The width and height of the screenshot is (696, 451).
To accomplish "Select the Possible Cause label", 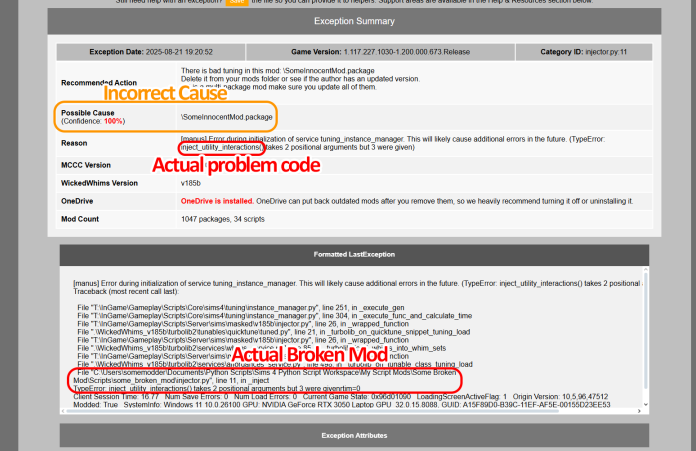I will (x=88, y=113).
